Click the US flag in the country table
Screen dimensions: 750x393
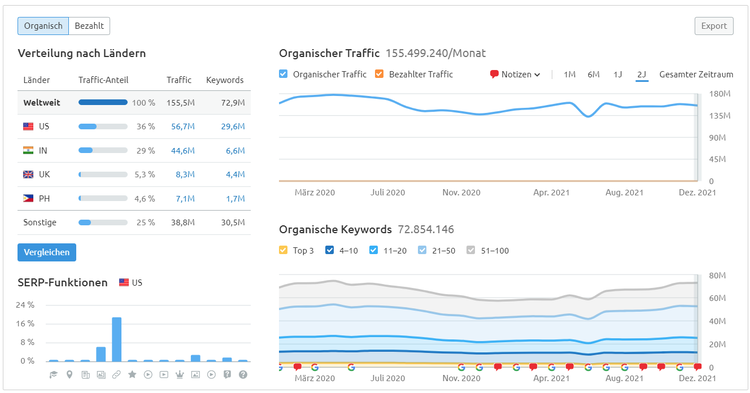pos(28,127)
